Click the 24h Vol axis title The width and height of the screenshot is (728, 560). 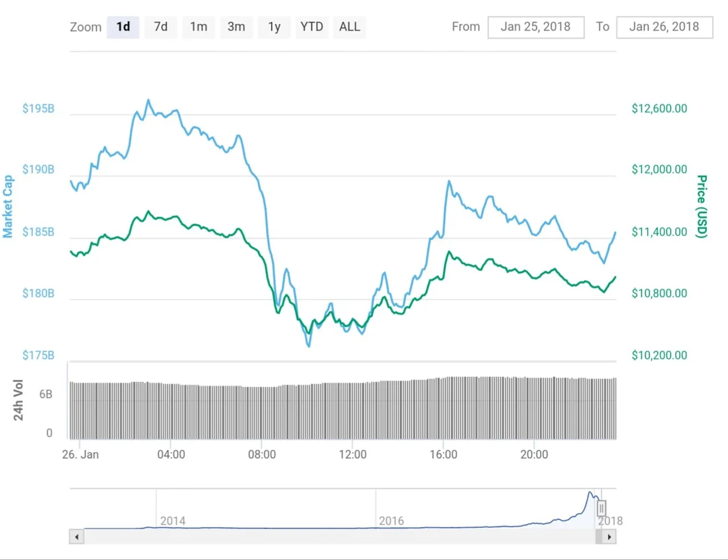point(18,400)
